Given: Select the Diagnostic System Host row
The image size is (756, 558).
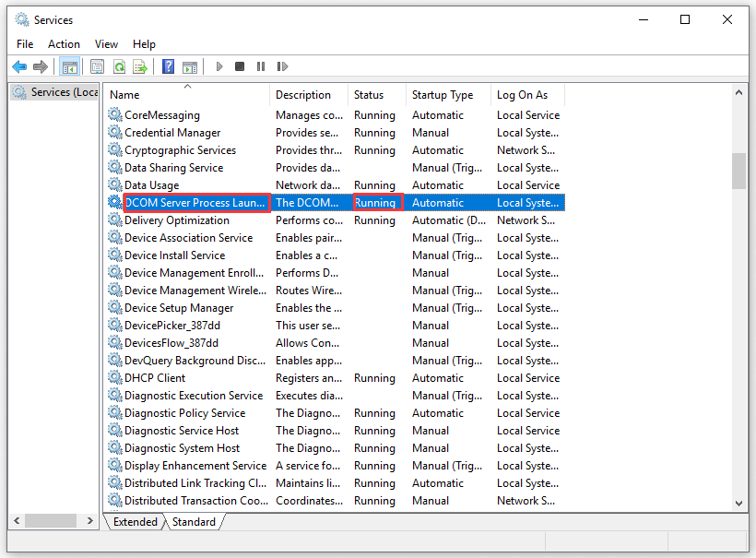Looking at the screenshot, I should pyautogui.click(x=336, y=448).
